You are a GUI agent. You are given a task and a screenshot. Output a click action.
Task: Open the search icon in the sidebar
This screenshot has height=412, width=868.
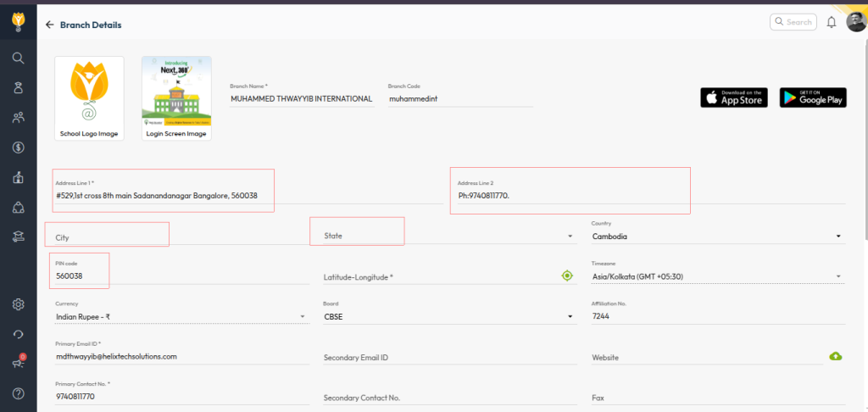pyautogui.click(x=18, y=58)
